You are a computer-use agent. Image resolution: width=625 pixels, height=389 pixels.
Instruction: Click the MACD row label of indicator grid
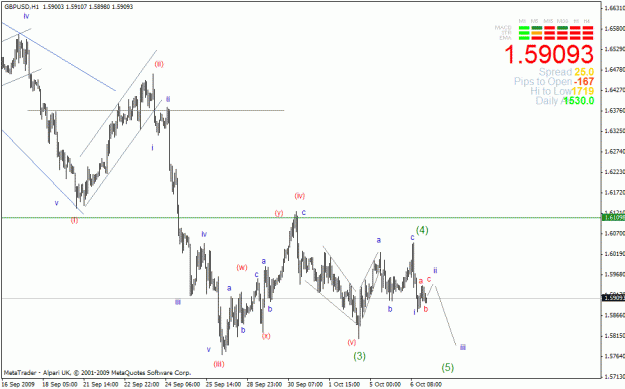pyautogui.click(x=503, y=28)
